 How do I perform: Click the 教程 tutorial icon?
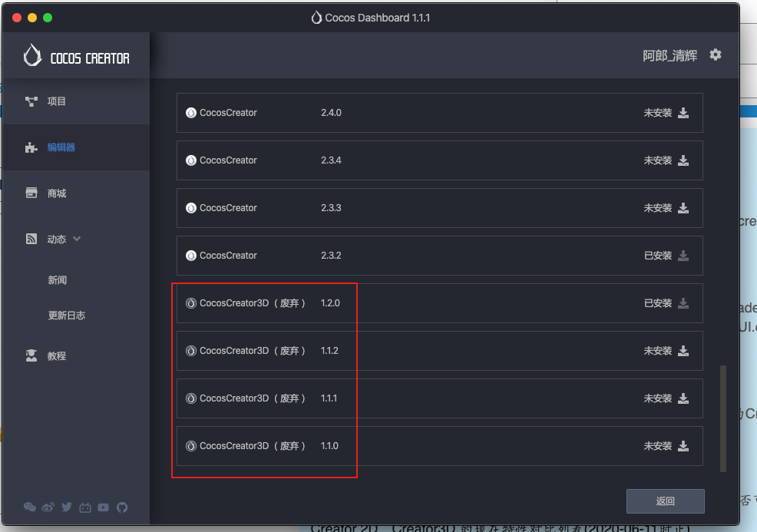(x=31, y=355)
